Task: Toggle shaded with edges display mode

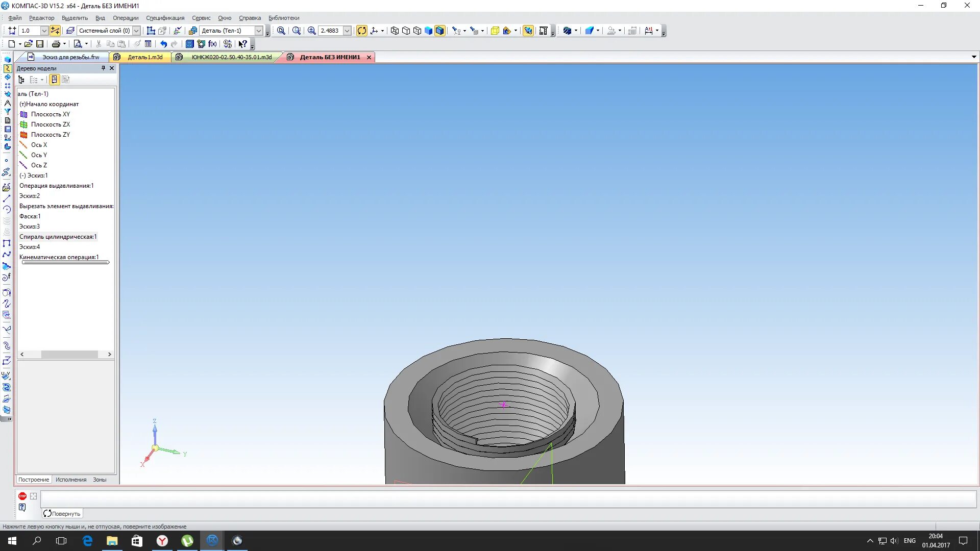Action: pyautogui.click(x=439, y=31)
